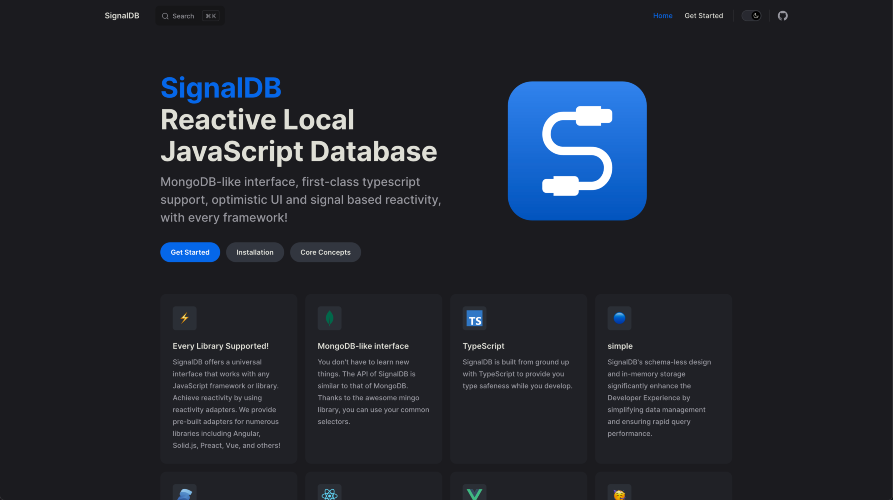The image size is (893, 500).
Task: Click the MongoDB leaf icon
Action: (329, 318)
